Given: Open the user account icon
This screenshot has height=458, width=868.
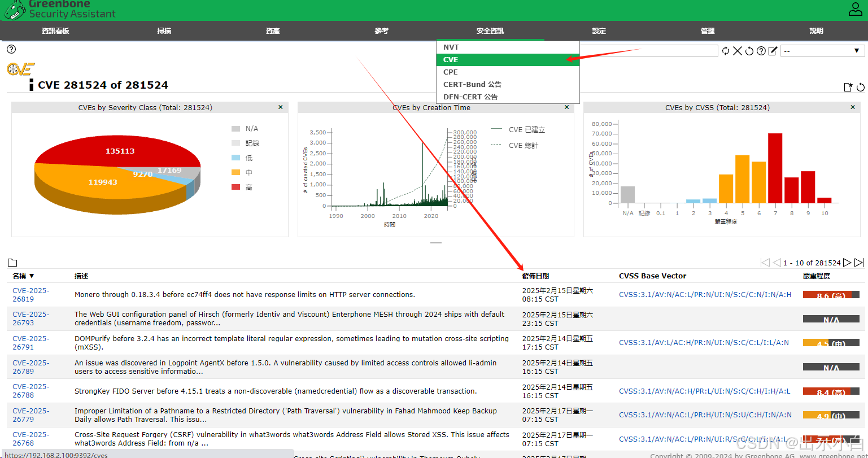Looking at the screenshot, I should tap(856, 9).
